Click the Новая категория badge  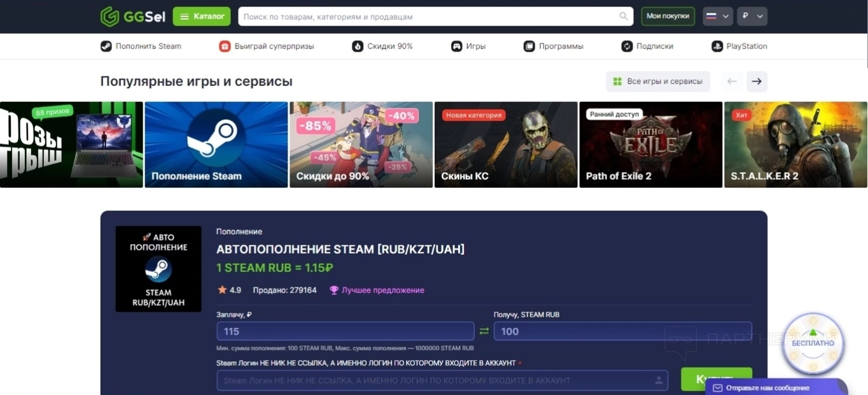(473, 115)
